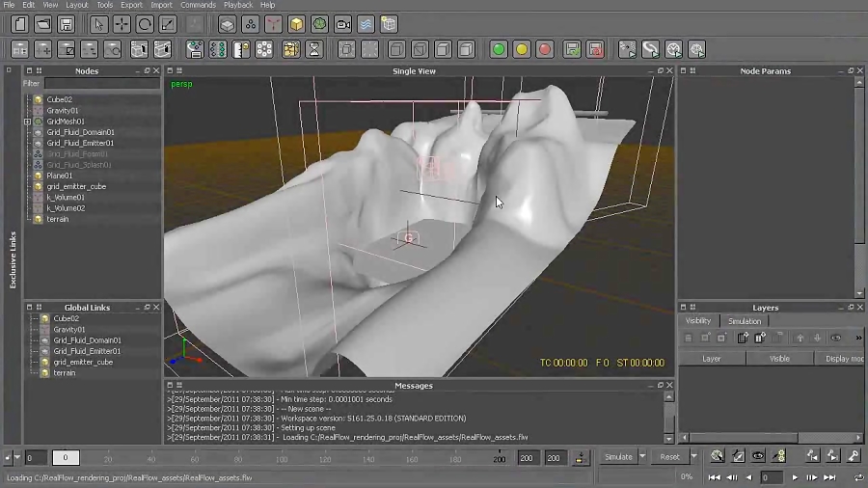Expand the GridMesh01 tree node

[x=27, y=122]
